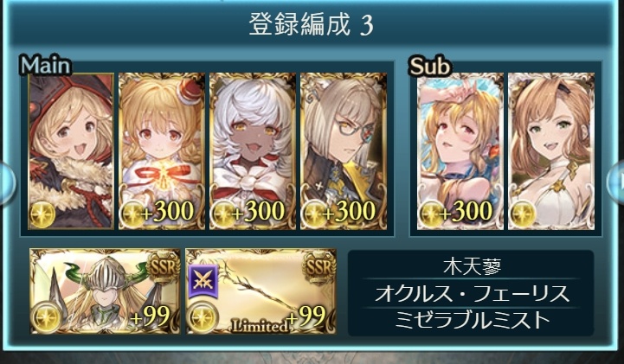
Task: Click the gold star medal on the hooded character
Action: tap(43, 215)
